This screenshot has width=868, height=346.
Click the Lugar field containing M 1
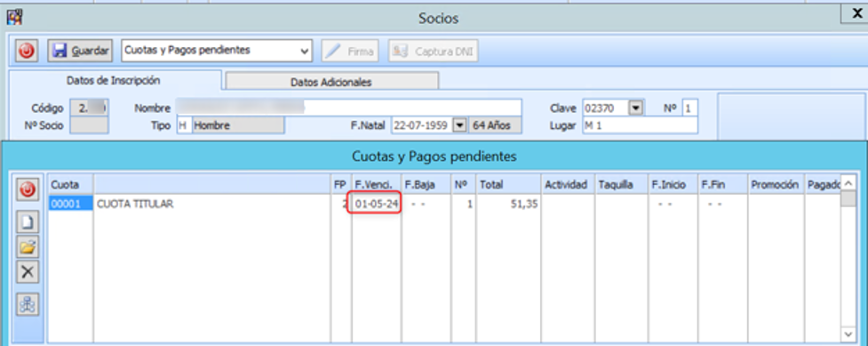(x=640, y=125)
